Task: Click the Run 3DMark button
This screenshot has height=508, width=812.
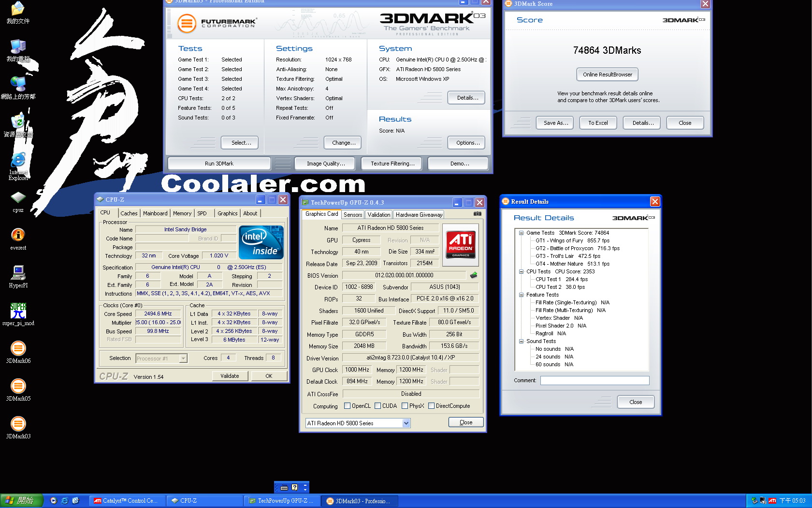Action: pyautogui.click(x=219, y=164)
